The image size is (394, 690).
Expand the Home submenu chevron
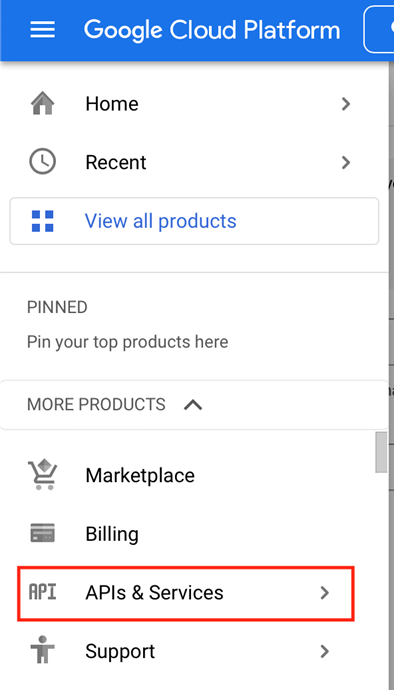click(346, 104)
